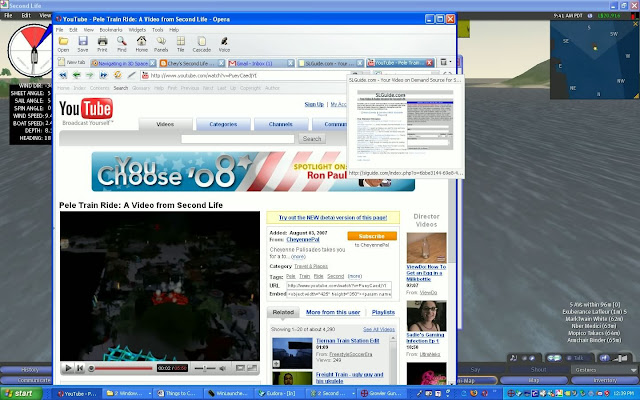Mute the video via speaker icon
This screenshot has height=400, width=640.
coord(222,368)
